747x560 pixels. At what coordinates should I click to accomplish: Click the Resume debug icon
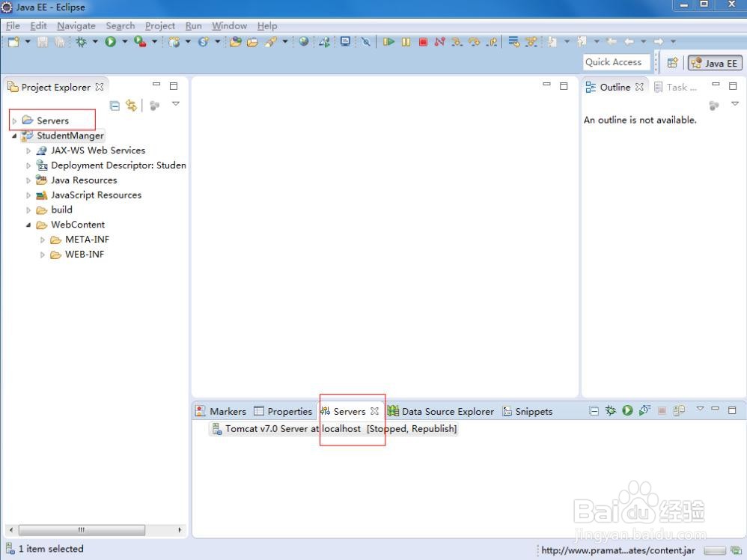point(388,42)
